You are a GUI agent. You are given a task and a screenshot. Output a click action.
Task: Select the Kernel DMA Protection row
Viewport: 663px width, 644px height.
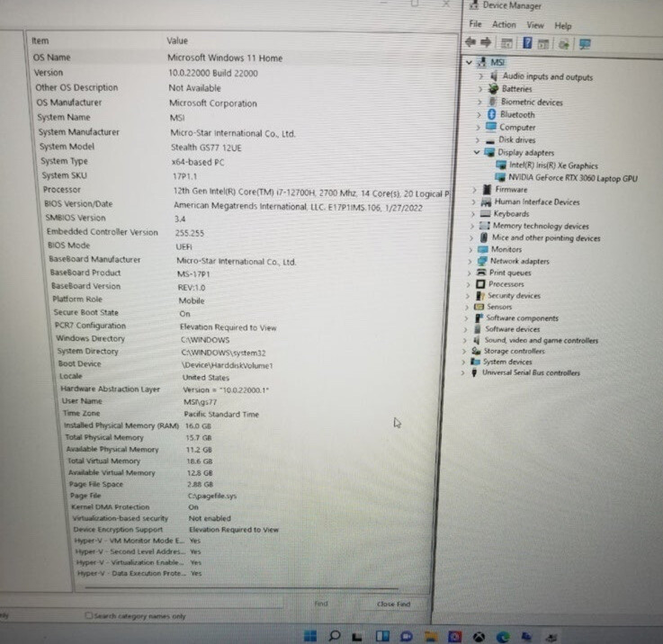click(x=254, y=507)
